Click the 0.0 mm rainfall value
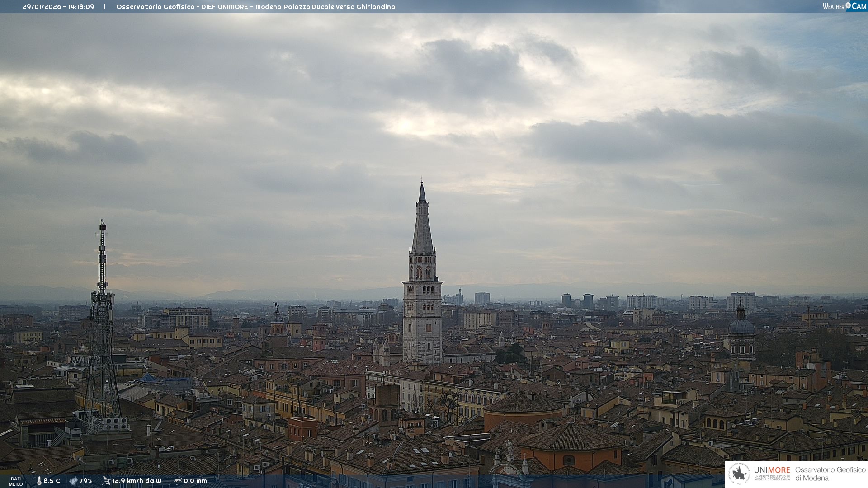Image resolution: width=868 pixels, height=488 pixels. click(x=195, y=481)
